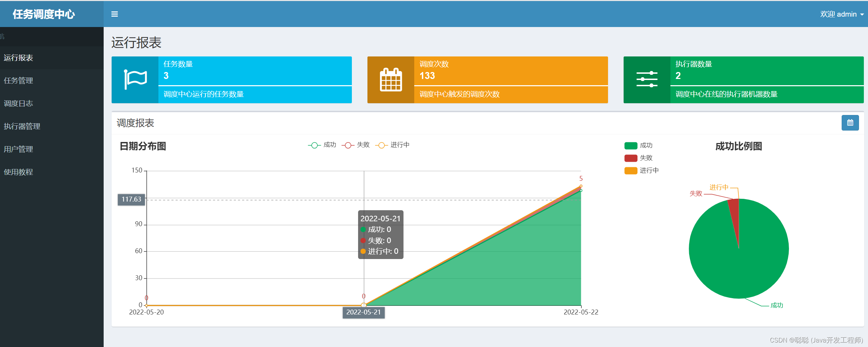
Task: Open 调度日志 in the sidebar
Action: pyautogui.click(x=52, y=104)
